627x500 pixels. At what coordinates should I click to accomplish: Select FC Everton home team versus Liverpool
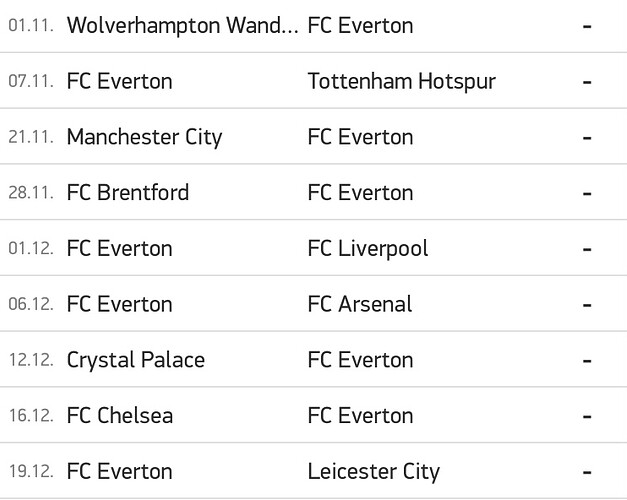pyautogui.click(x=120, y=249)
